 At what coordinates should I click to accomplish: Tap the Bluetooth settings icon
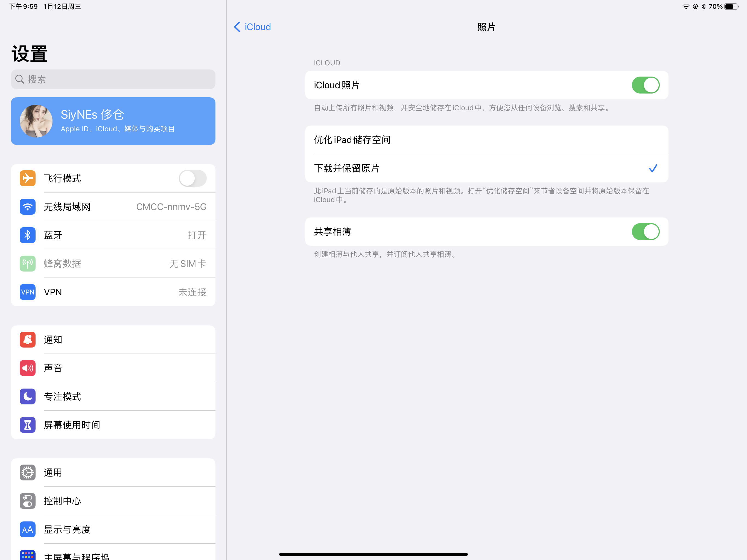tap(27, 235)
